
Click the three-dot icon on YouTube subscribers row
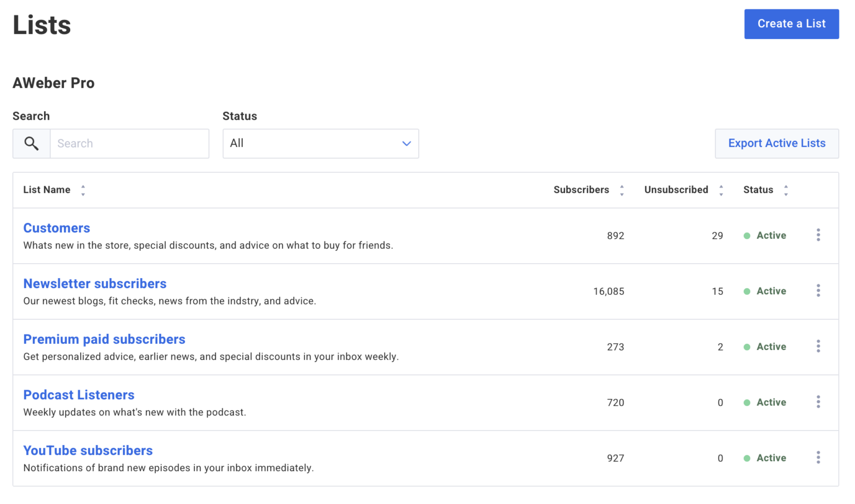[x=818, y=457]
